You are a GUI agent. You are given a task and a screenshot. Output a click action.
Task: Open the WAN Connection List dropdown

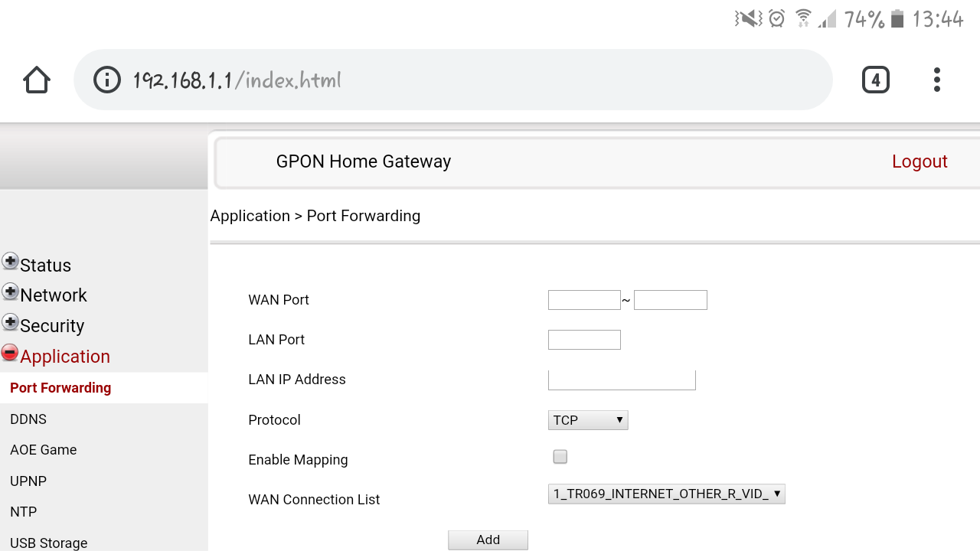666,494
